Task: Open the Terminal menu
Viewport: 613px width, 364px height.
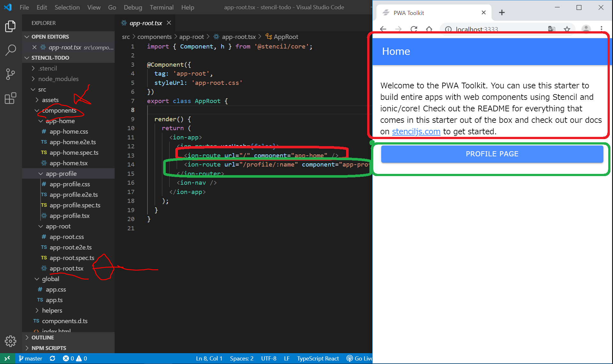Action: (162, 7)
